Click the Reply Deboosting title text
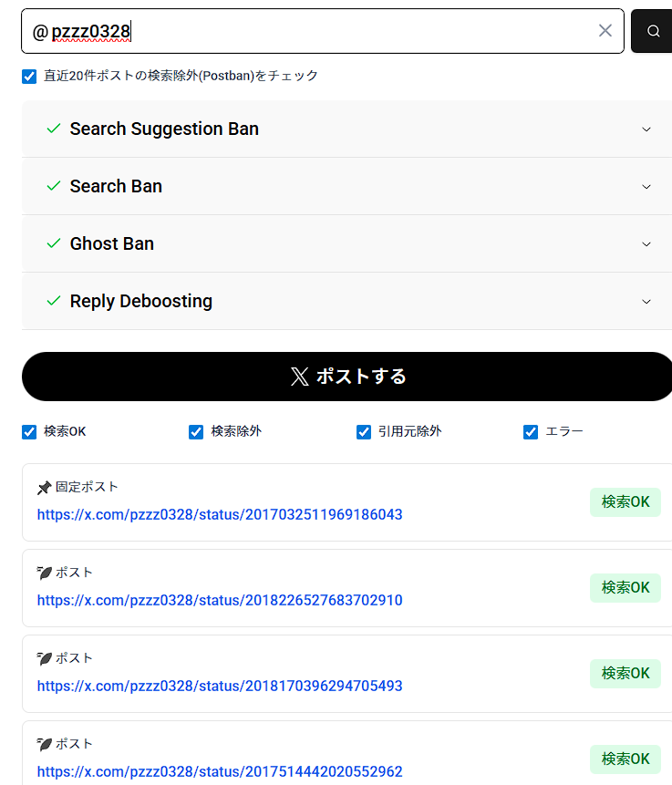The width and height of the screenshot is (672, 785). pyautogui.click(x=141, y=302)
